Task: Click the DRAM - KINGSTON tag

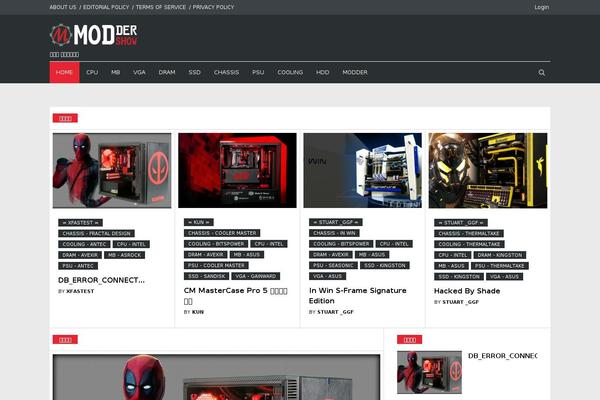Action: [500, 255]
